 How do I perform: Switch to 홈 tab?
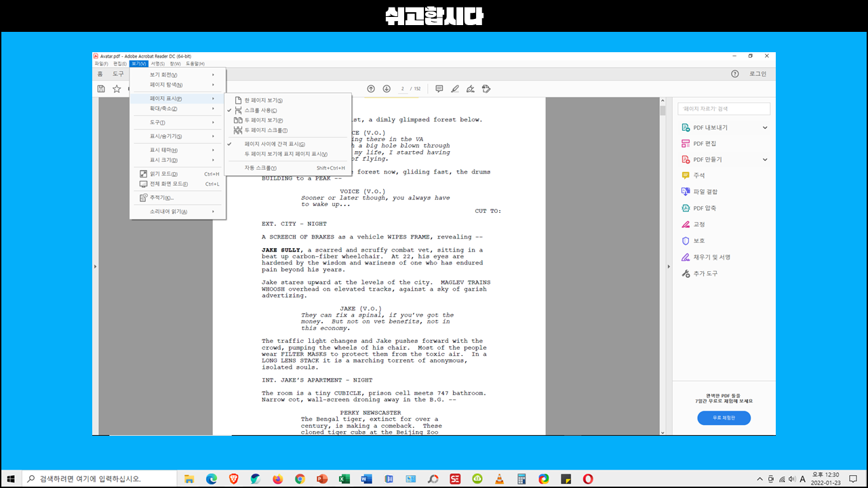(100, 74)
